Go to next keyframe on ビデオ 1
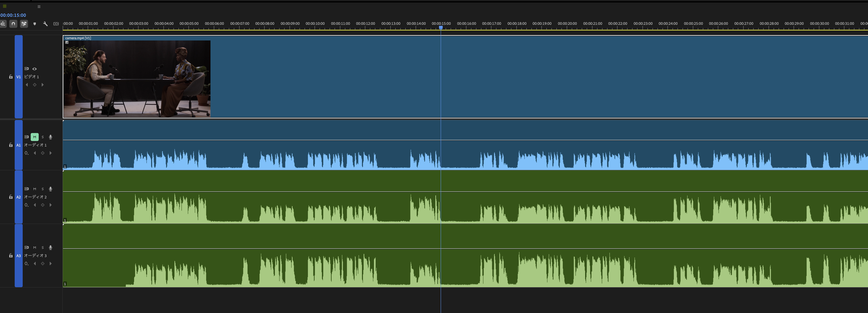This screenshot has height=313, width=868. (x=42, y=85)
